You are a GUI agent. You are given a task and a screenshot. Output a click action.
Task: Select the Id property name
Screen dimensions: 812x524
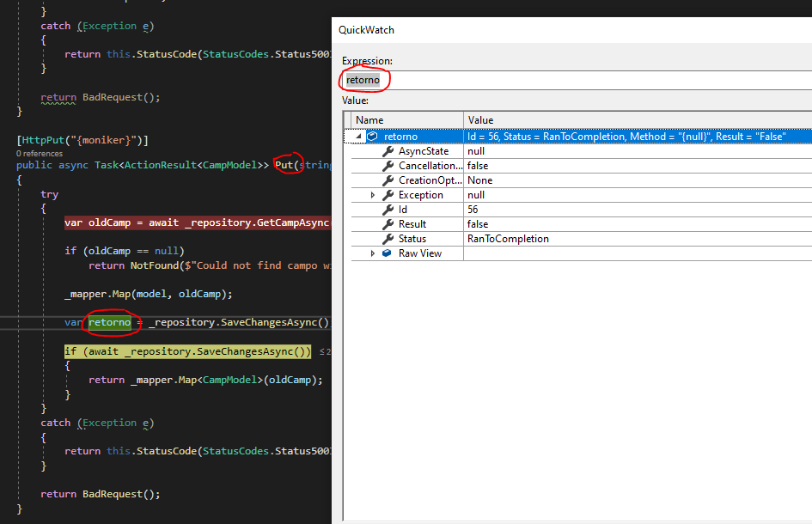(403, 210)
